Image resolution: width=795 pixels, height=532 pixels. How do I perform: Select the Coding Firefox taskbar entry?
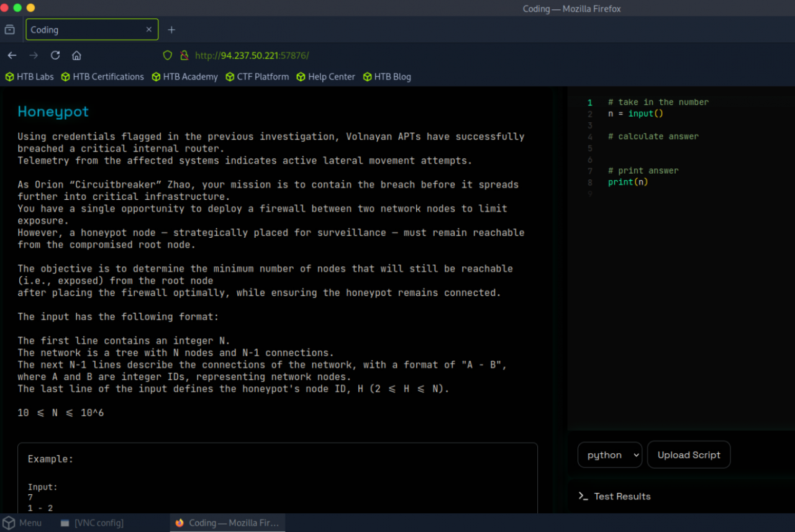[227, 523]
